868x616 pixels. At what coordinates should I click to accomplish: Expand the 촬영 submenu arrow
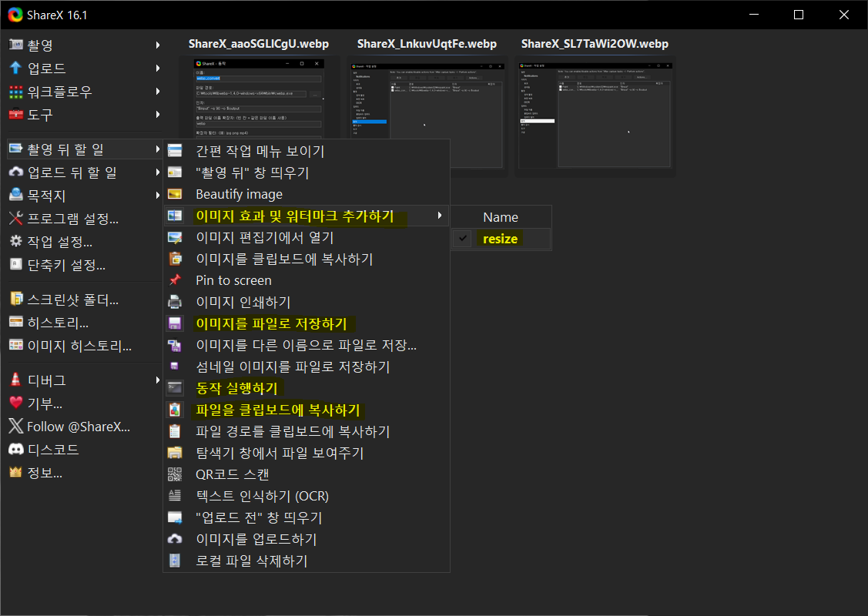[158, 45]
